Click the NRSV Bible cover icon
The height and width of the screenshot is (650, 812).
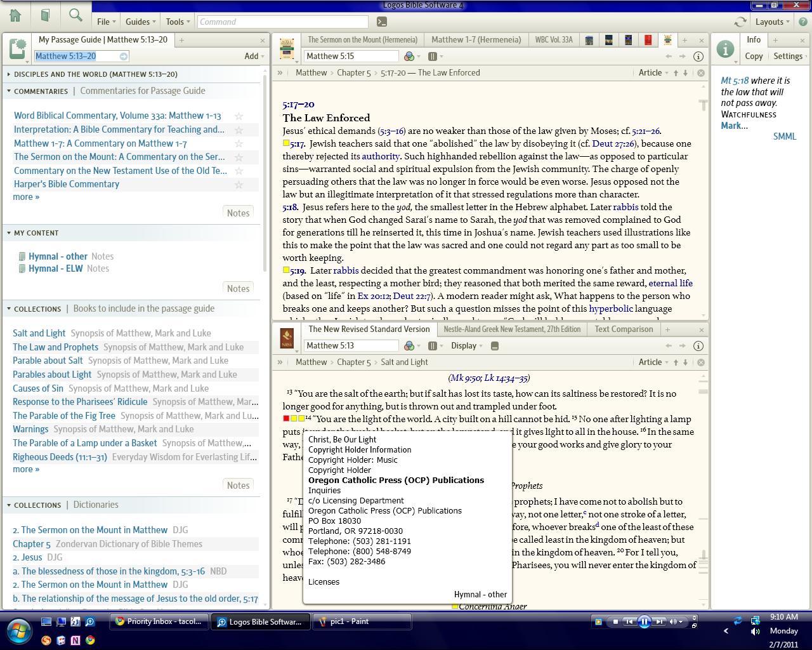coord(287,338)
